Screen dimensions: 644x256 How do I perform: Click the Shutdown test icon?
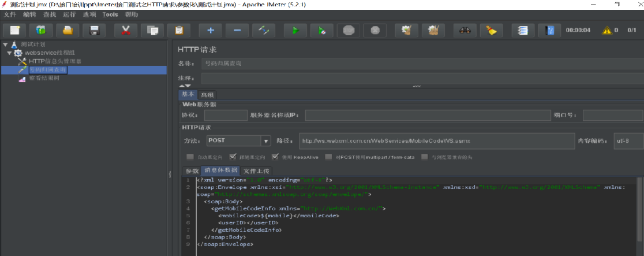[375, 31]
